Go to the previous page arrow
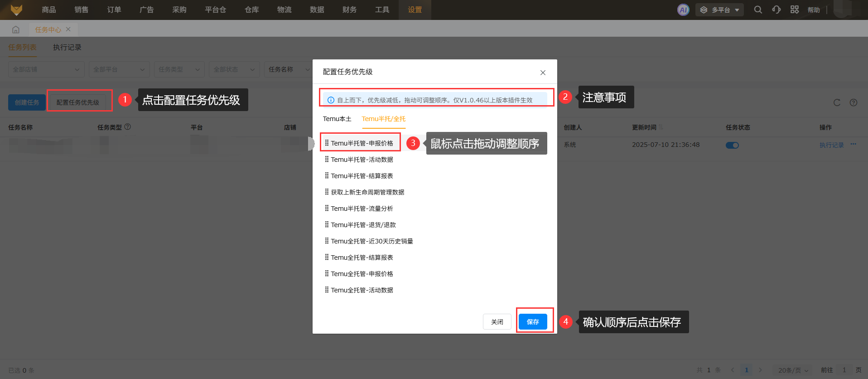The image size is (868, 379). 733,370
